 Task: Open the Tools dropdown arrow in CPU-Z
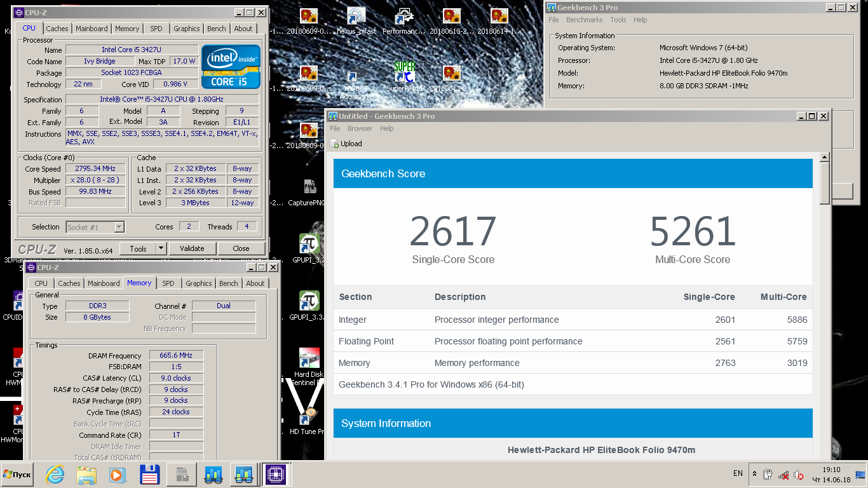coord(161,248)
